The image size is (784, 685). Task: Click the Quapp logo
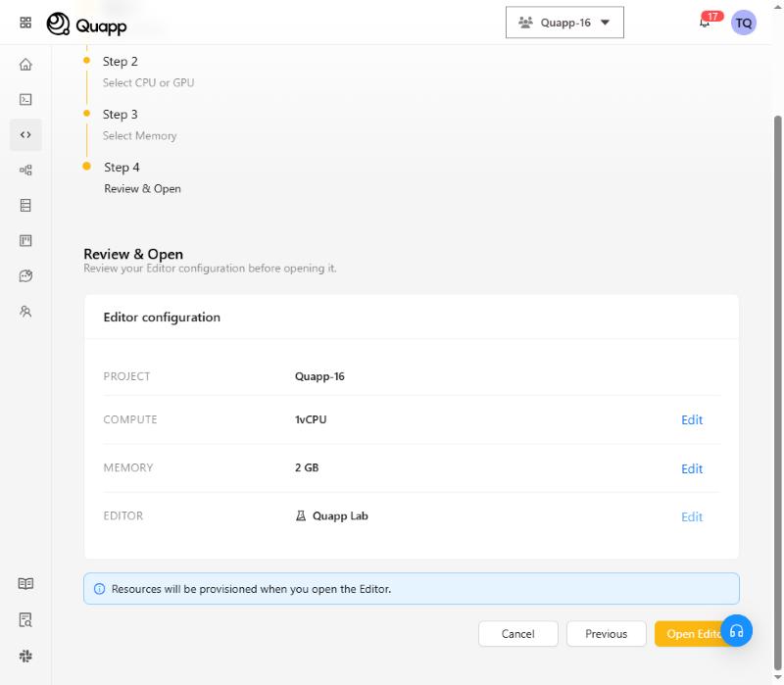coord(86,24)
